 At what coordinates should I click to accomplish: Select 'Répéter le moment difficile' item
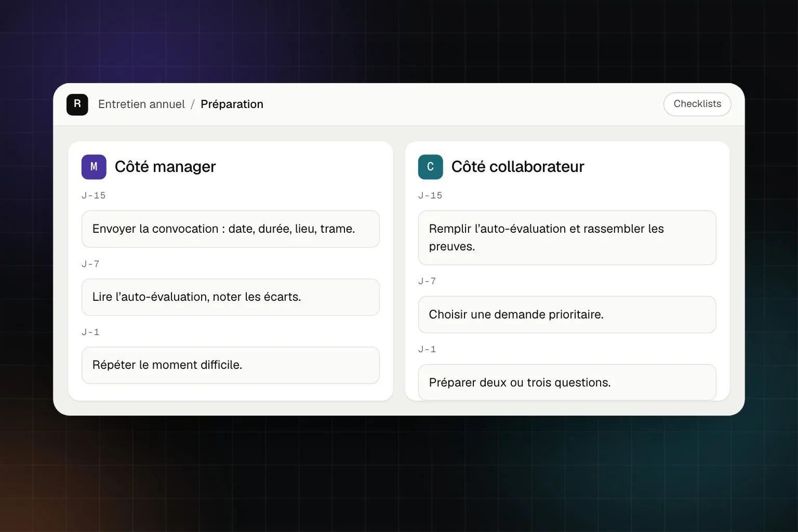coord(231,365)
